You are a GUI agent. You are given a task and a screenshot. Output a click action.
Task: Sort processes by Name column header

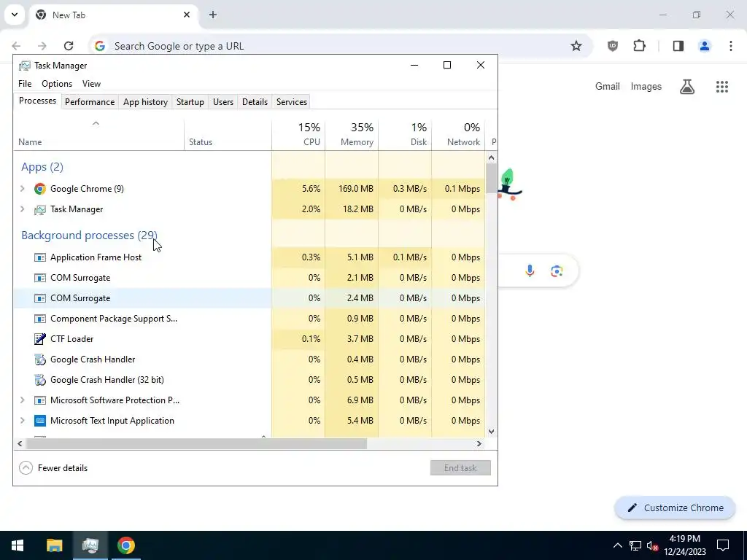click(x=98, y=135)
